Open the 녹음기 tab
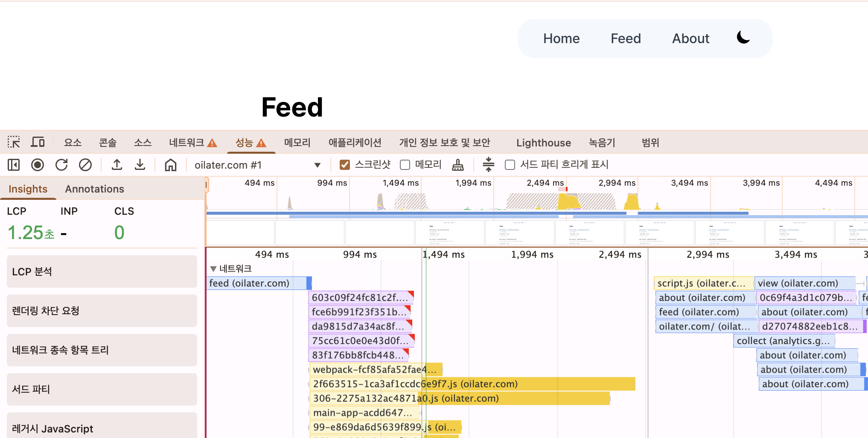The width and height of the screenshot is (868, 438). [x=602, y=143]
